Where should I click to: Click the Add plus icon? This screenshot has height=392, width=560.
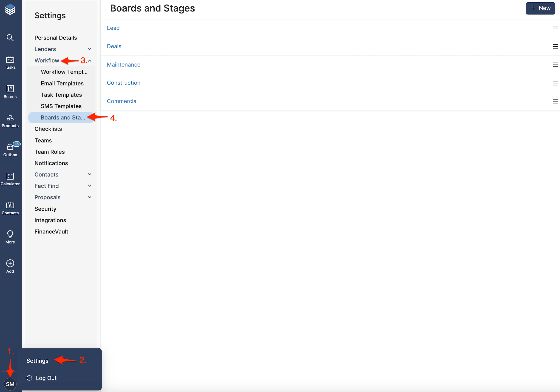(10, 264)
